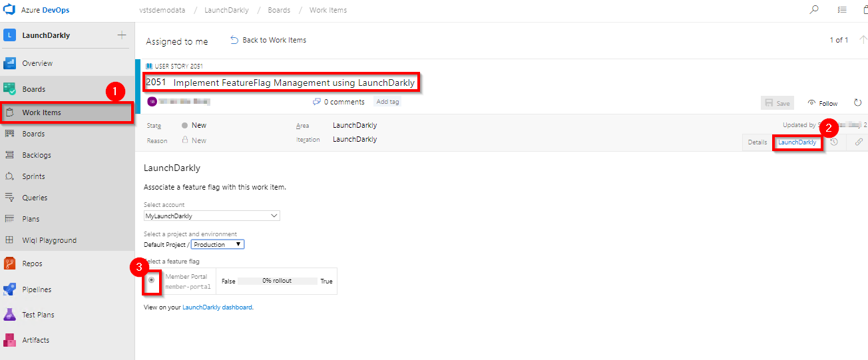Screen dimensions: 868x360
Task: Click the Iteration field LaunchDarkly
Action: [355, 140]
